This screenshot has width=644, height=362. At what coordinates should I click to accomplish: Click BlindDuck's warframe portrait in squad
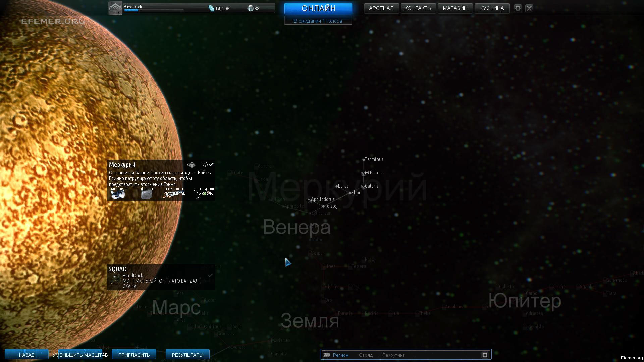coord(116,279)
